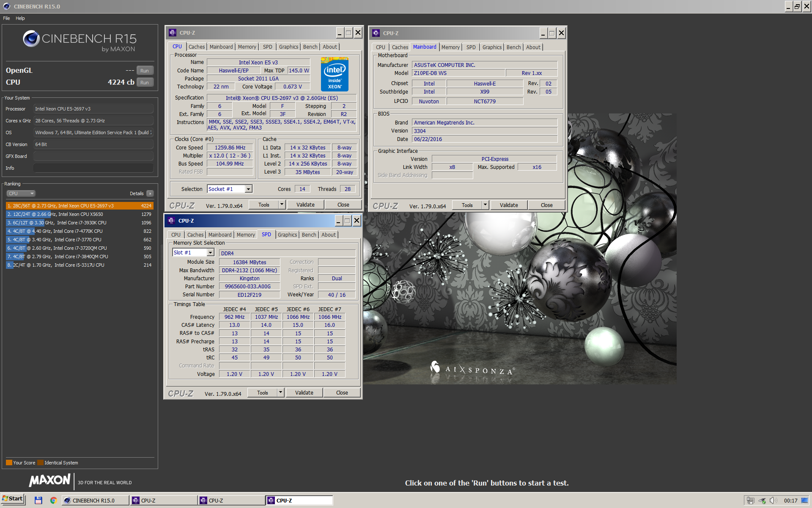Image resolution: width=812 pixels, height=508 pixels.
Task: Click the GFX Board field in Your System
Action: 93,156
